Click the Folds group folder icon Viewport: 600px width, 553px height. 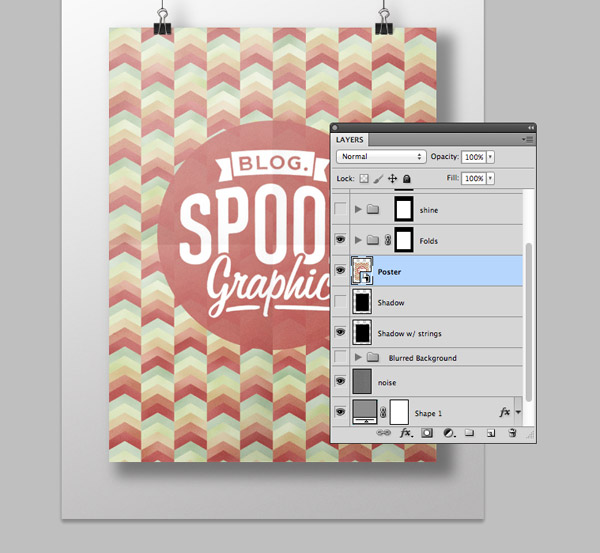pos(373,240)
